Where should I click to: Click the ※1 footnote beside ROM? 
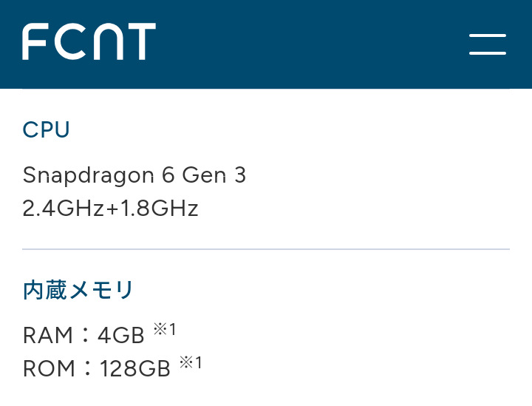click(x=191, y=363)
